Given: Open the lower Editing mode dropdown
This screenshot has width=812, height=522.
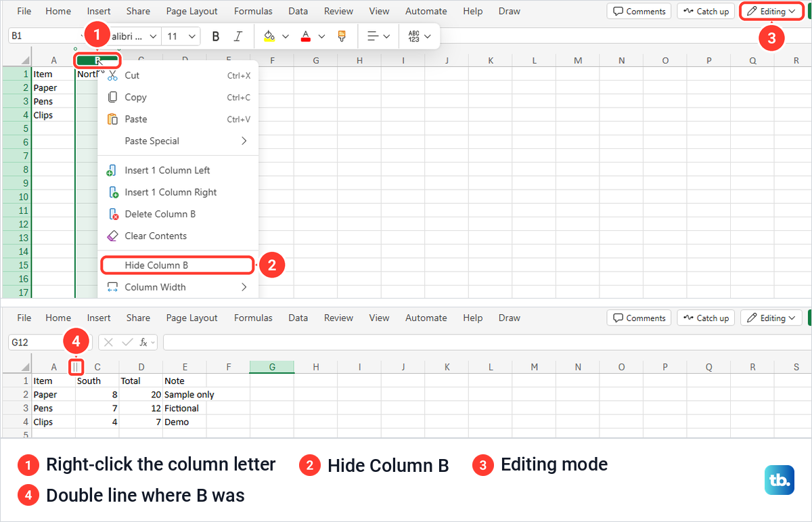Looking at the screenshot, I should pyautogui.click(x=791, y=318).
